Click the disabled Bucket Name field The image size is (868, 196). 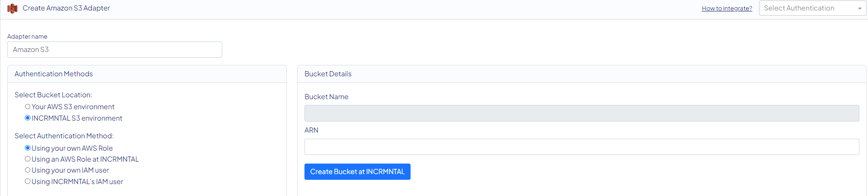tap(581, 113)
